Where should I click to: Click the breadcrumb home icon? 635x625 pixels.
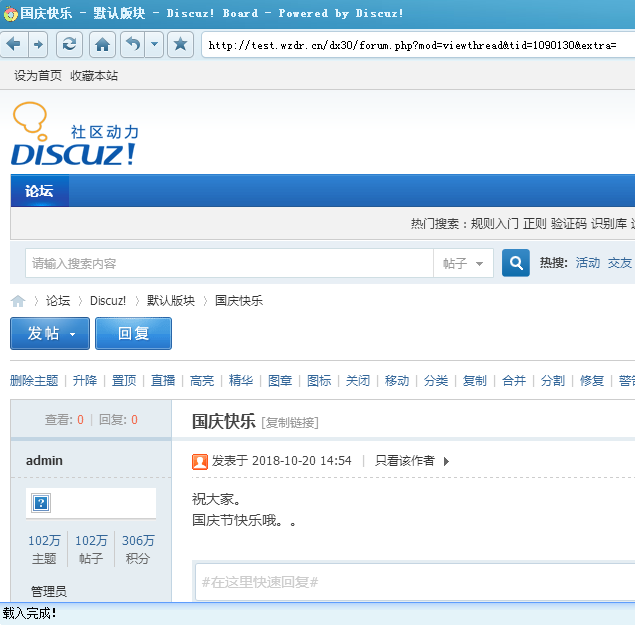18,301
